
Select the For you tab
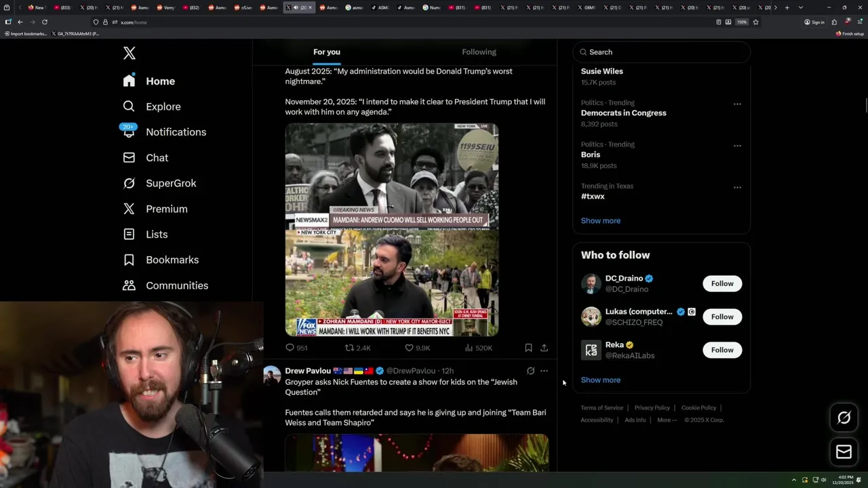326,52
